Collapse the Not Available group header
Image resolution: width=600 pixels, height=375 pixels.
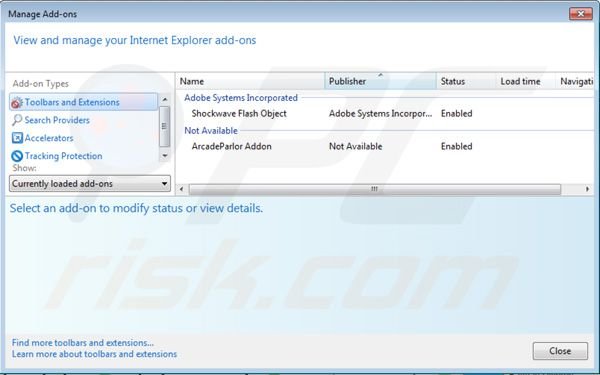pyautogui.click(x=211, y=131)
